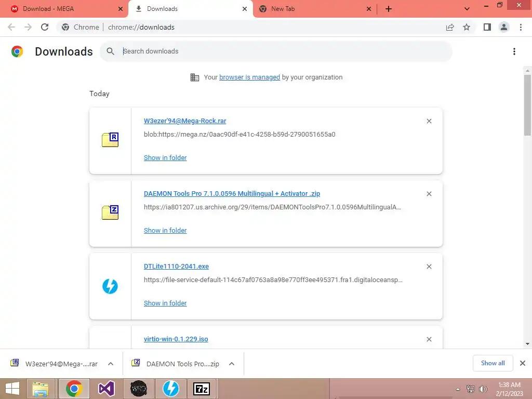The width and height of the screenshot is (532, 399).
Task: Click the network icon in system tray
Action: pos(471,389)
